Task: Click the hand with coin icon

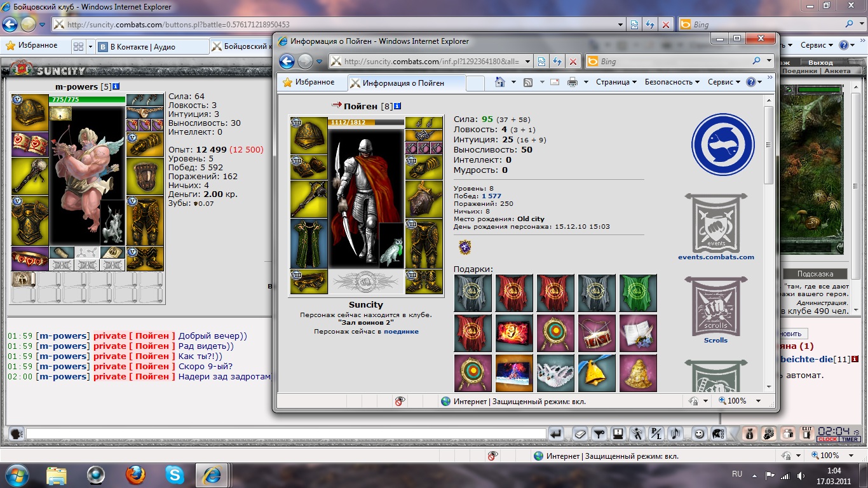Action: pos(769,434)
